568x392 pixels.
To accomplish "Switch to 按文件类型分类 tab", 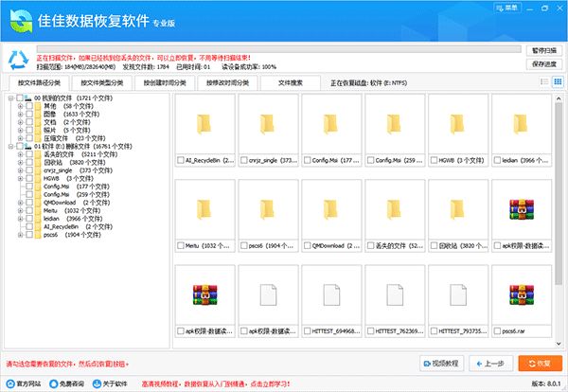I will pos(102,83).
